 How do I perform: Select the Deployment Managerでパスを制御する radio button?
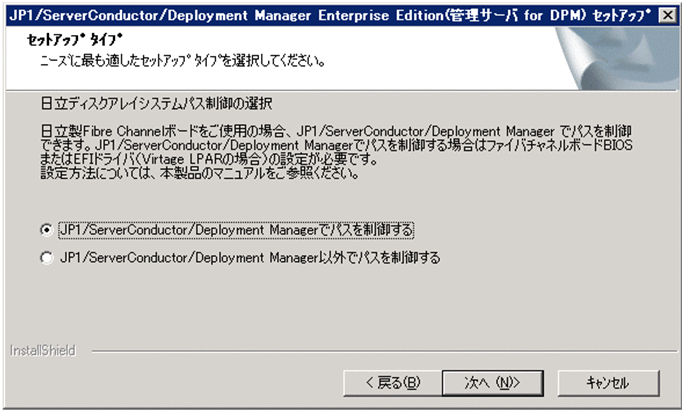click(x=46, y=229)
